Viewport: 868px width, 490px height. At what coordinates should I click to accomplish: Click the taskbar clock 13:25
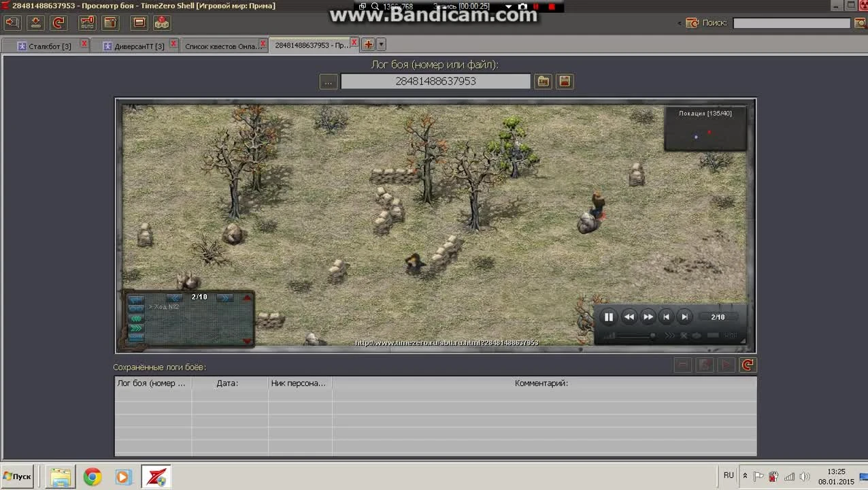836,472
